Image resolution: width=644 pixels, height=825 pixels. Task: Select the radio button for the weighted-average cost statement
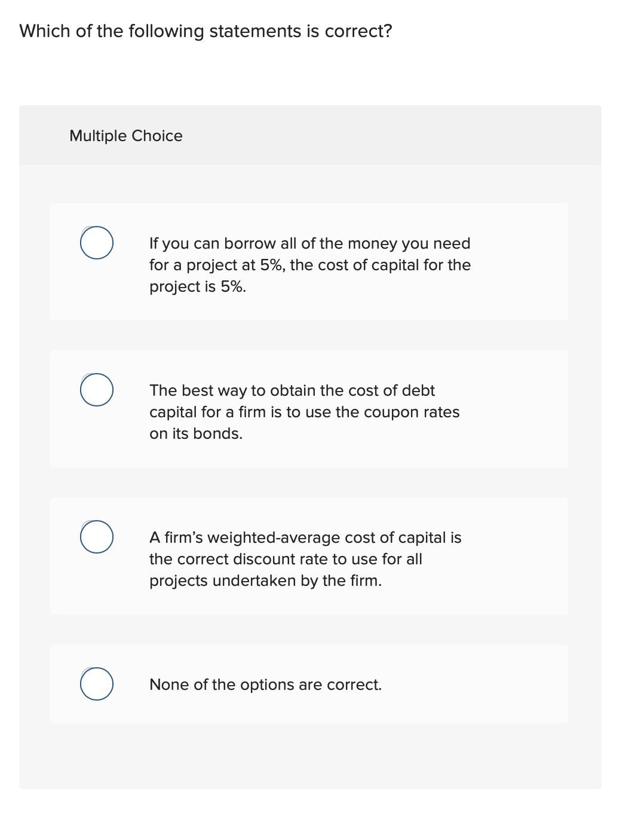[96, 537]
